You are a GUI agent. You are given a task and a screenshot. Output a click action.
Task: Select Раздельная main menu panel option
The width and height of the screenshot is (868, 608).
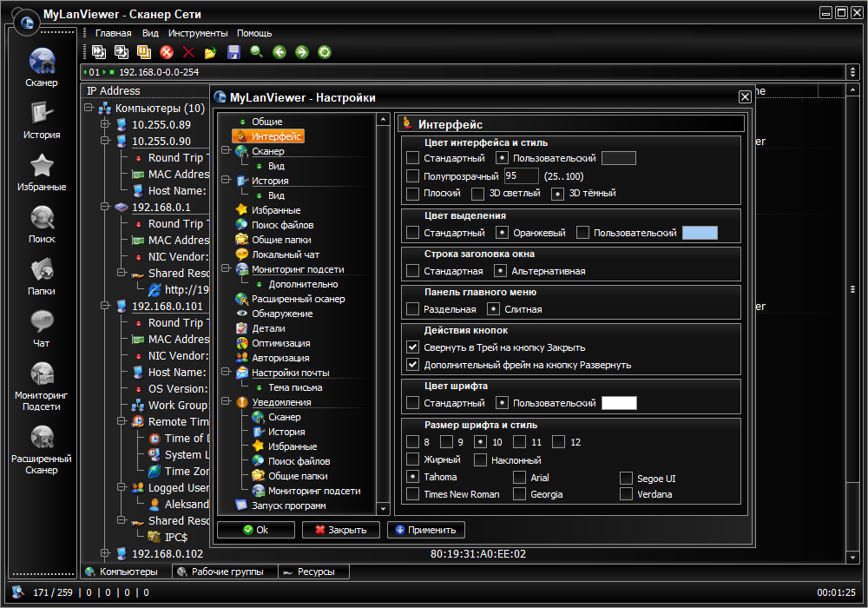pyautogui.click(x=412, y=309)
